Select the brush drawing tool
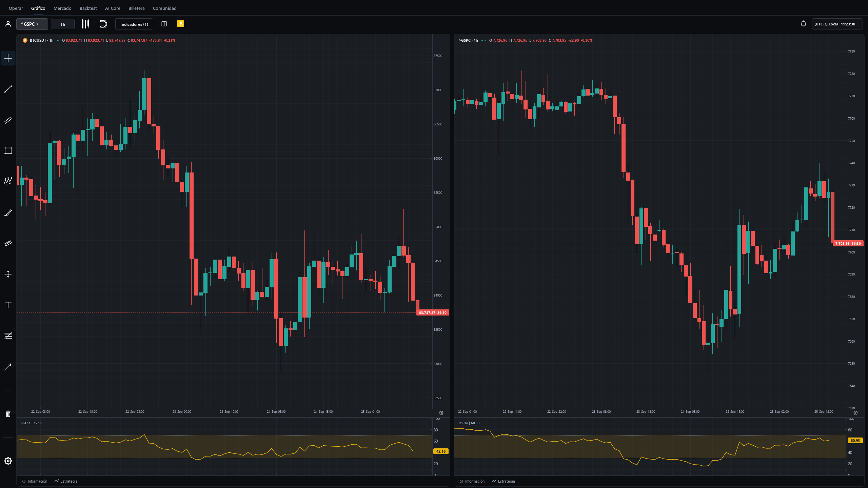 point(8,212)
